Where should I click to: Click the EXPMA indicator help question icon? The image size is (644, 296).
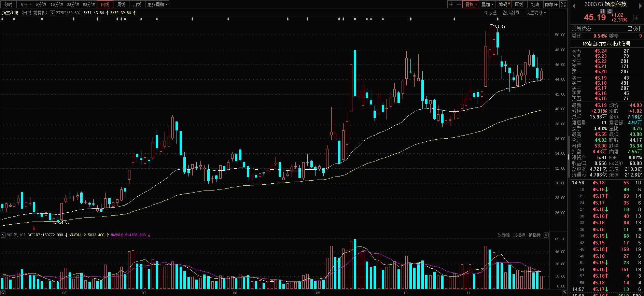click(x=52, y=13)
